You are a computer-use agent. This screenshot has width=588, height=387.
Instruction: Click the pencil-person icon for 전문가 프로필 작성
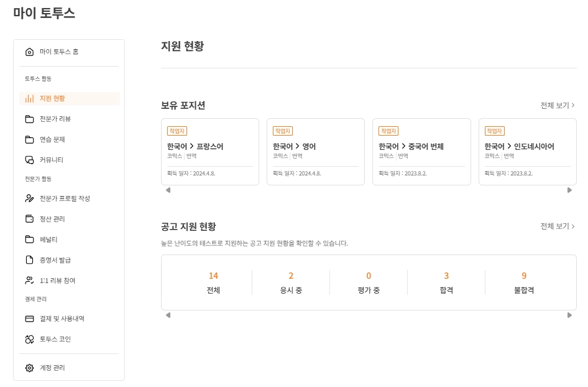coord(29,198)
